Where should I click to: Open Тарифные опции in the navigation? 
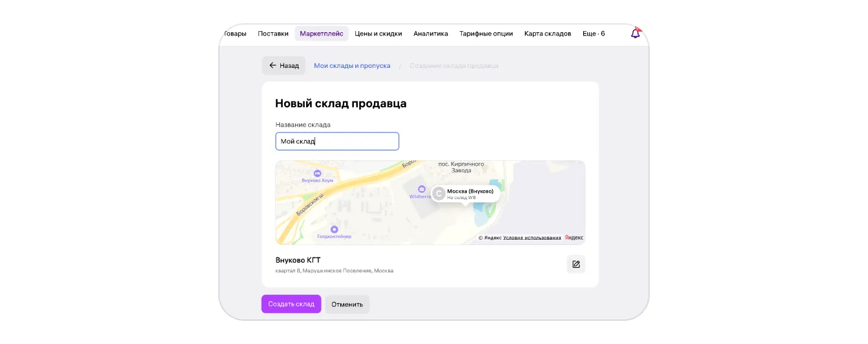coord(486,34)
